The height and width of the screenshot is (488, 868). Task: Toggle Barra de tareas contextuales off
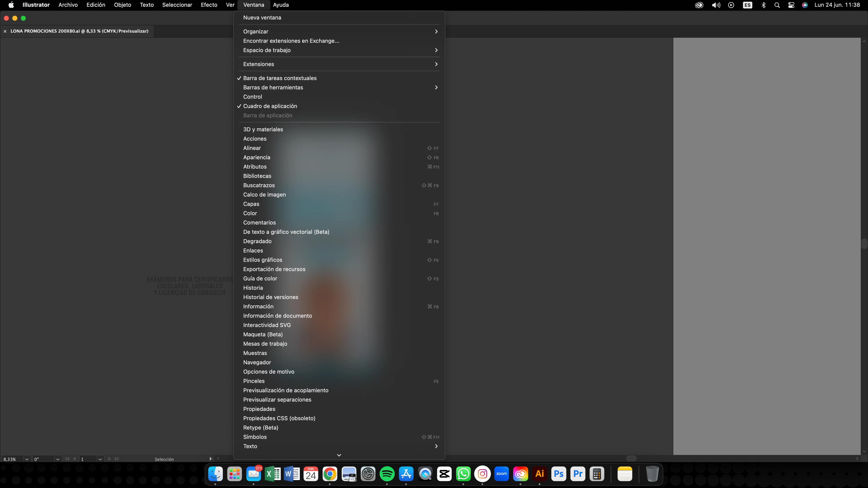pos(280,78)
